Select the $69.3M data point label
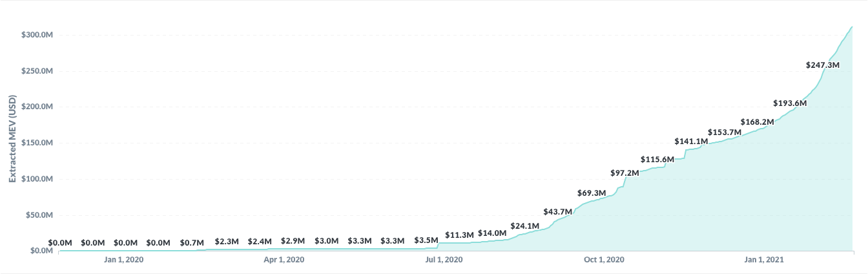This screenshot has width=868, height=274. pos(592,193)
